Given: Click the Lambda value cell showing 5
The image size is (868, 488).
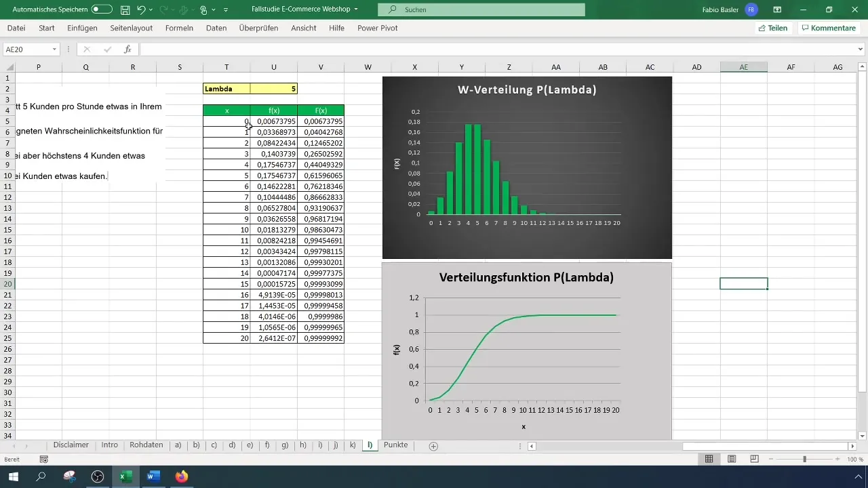Looking at the screenshot, I should coord(274,88).
